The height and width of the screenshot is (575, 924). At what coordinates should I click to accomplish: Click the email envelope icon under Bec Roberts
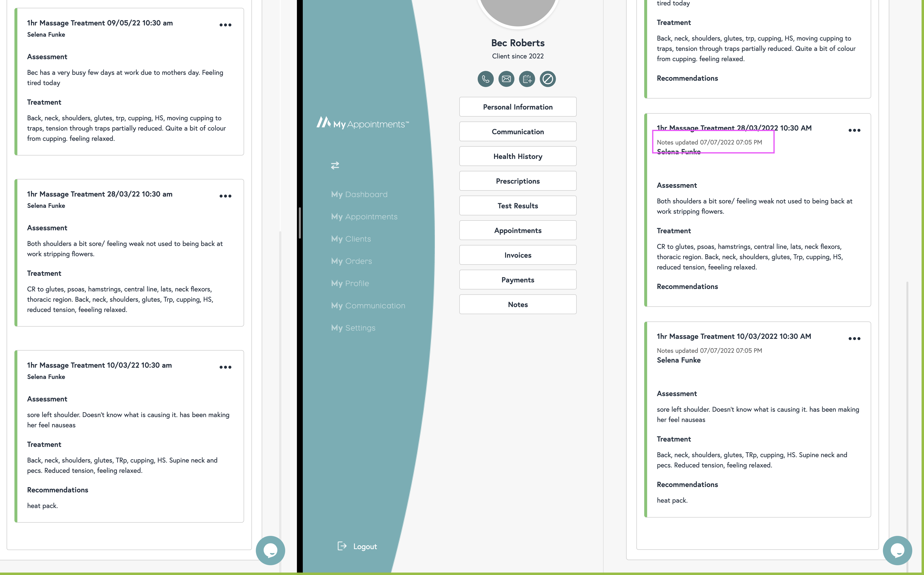(506, 79)
